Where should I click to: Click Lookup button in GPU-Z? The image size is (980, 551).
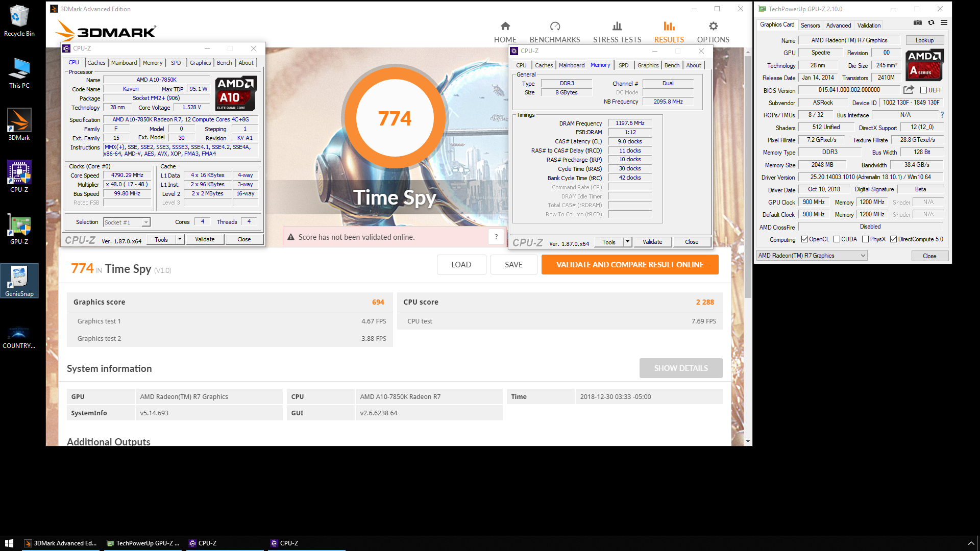click(x=924, y=40)
